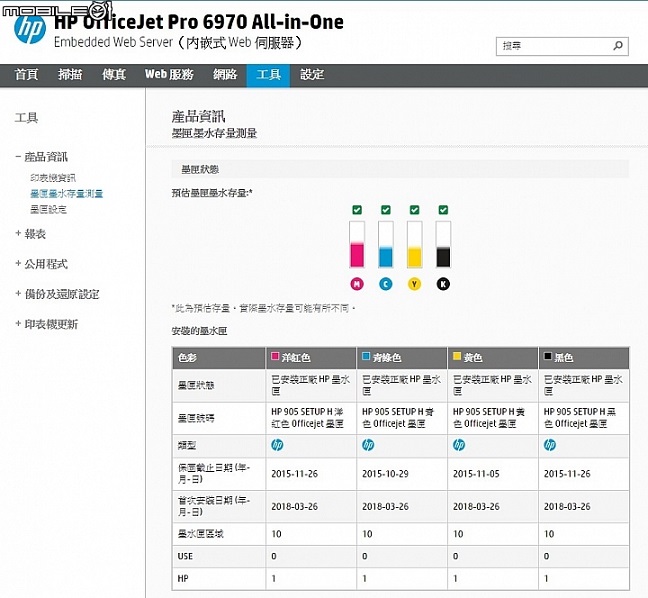Image resolution: width=648 pixels, height=598 pixels.
Task: Click the HP type icon in 黑色 column
Action: pyautogui.click(x=550, y=445)
